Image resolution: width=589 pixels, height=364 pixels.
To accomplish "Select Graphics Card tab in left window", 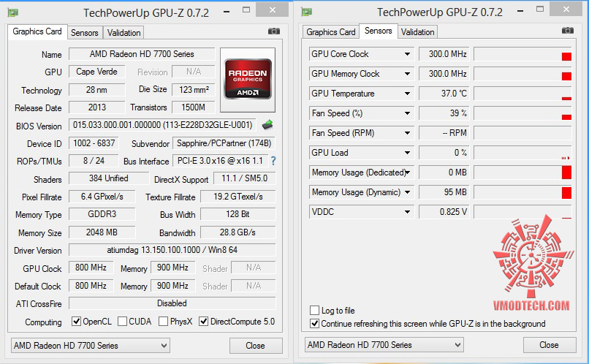I will pos(37,31).
